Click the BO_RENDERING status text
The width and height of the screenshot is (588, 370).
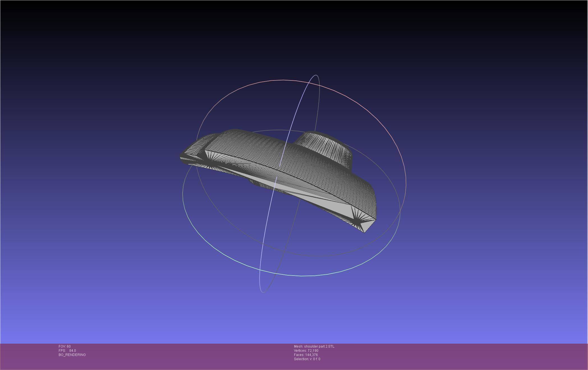tap(72, 355)
